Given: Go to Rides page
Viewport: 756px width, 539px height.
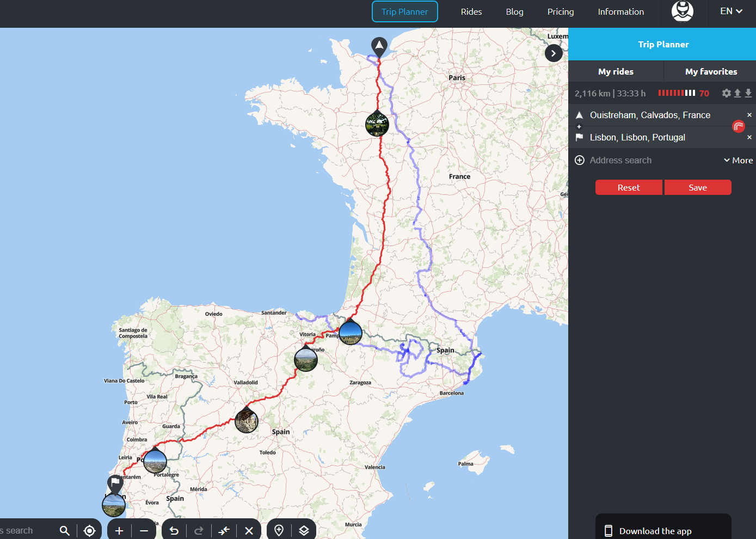Looking at the screenshot, I should 471,11.
